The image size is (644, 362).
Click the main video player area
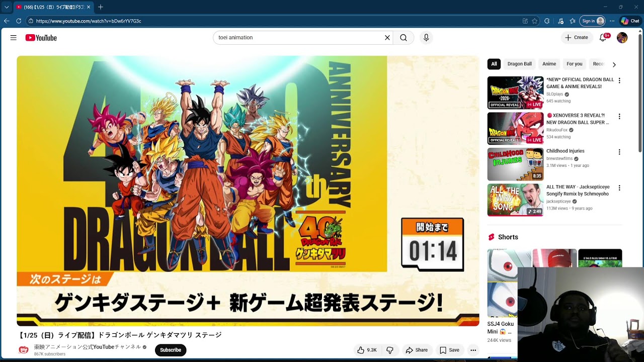(248, 191)
